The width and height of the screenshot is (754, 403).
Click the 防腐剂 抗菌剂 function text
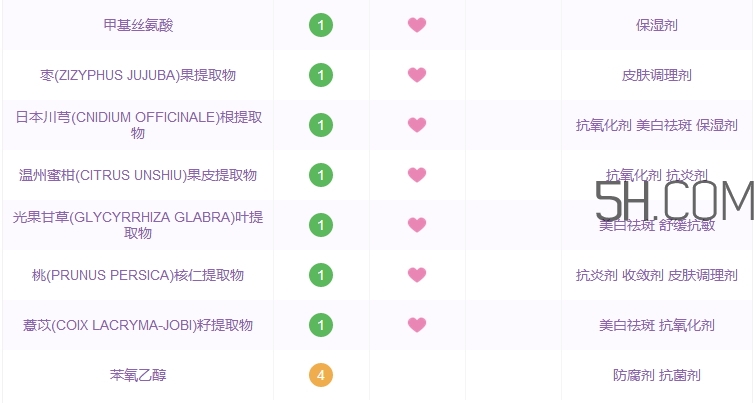point(657,376)
